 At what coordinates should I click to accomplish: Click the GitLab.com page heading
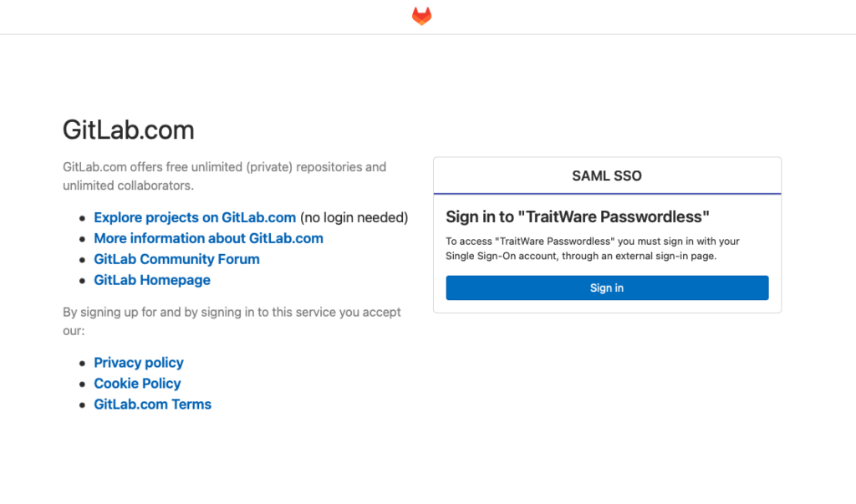[128, 130]
